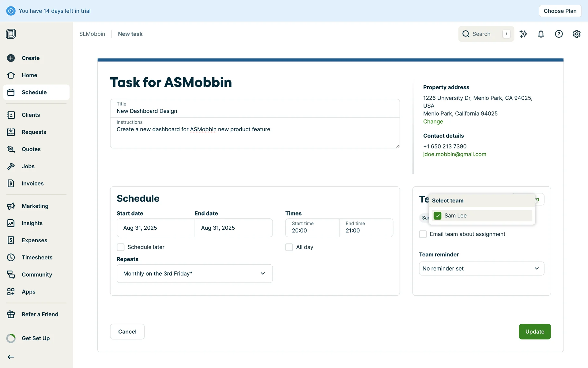The width and height of the screenshot is (588, 368).
Task: Expand the Repeats dropdown
Action: [194, 274]
